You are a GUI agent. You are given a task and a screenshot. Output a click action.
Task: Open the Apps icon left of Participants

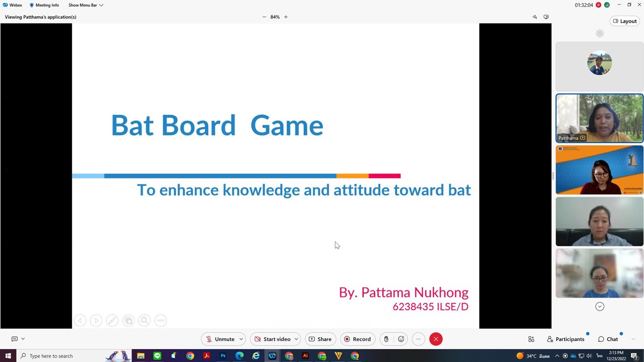coord(531,339)
